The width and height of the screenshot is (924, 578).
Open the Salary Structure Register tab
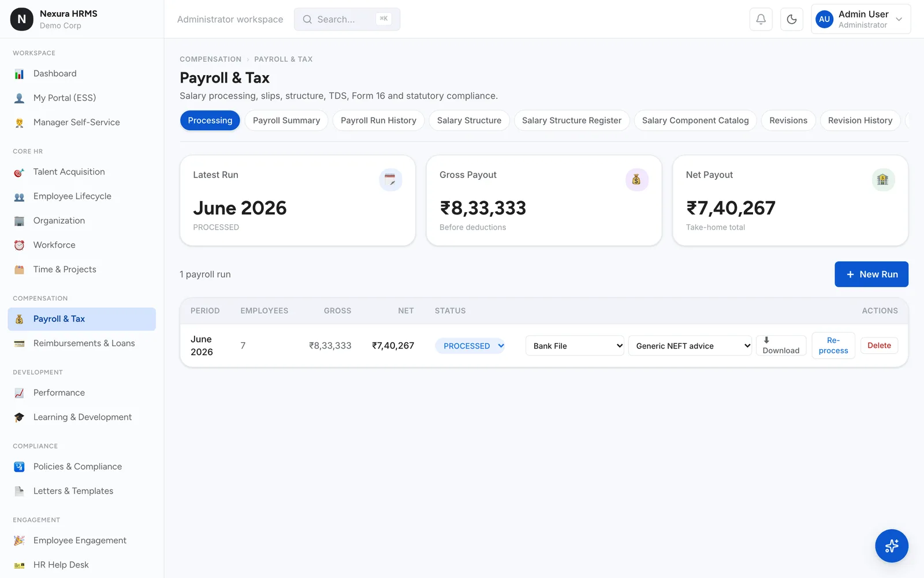pyautogui.click(x=572, y=120)
